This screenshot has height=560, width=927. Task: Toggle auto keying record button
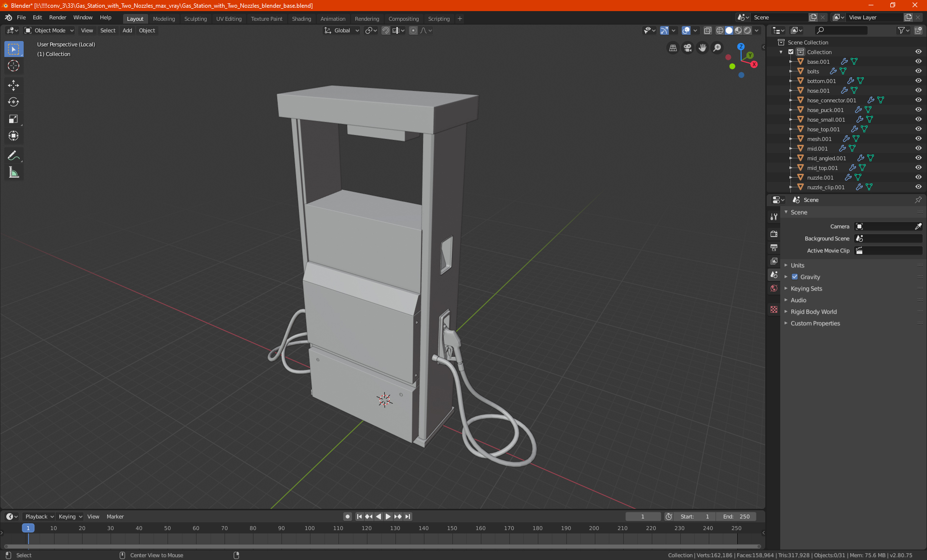click(x=347, y=517)
